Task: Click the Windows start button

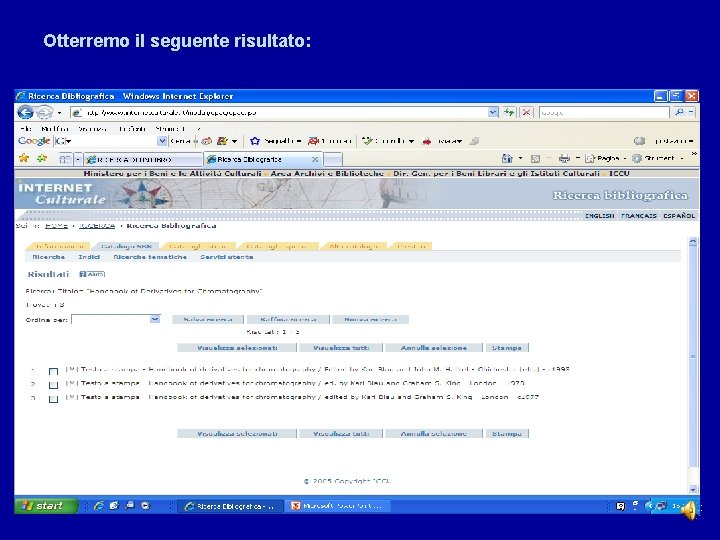Action: point(46,506)
